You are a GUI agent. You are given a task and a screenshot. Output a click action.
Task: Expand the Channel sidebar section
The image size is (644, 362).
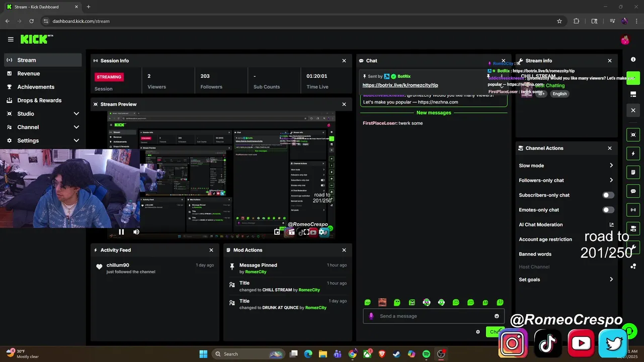[76, 127]
